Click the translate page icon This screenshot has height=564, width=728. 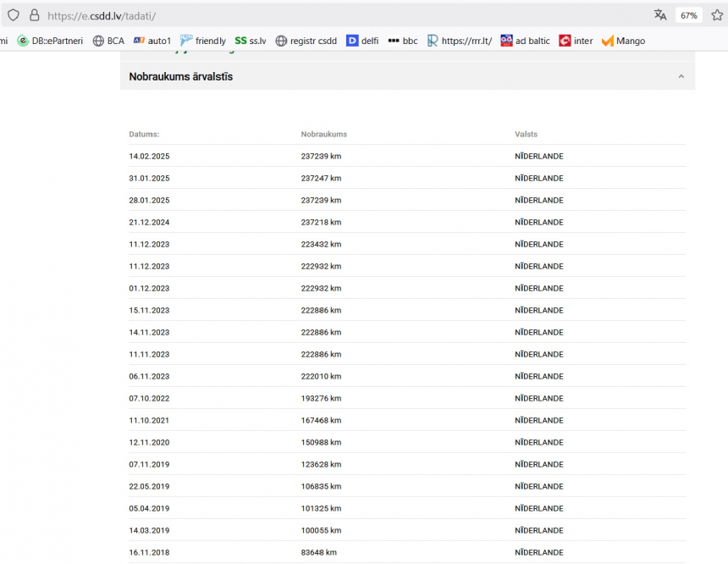click(x=660, y=15)
